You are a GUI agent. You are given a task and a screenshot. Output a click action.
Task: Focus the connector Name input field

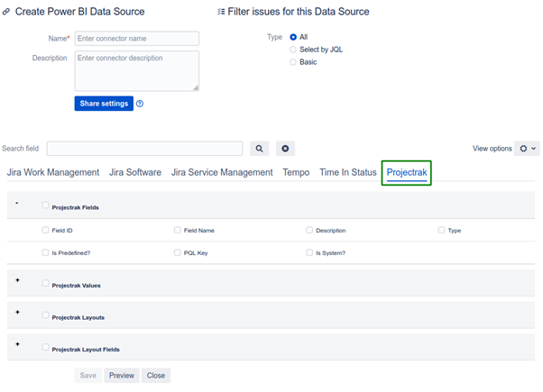(x=137, y=39)
